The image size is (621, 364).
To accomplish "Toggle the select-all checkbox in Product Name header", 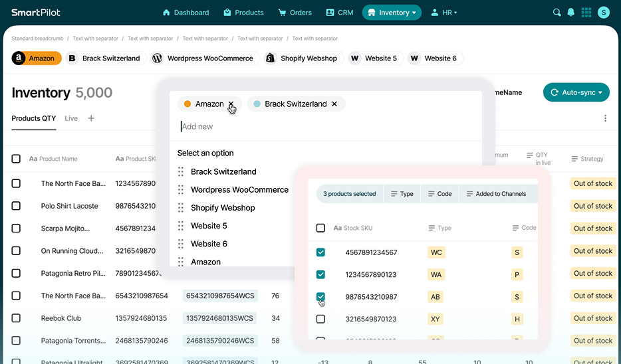I will pos(16,159).
